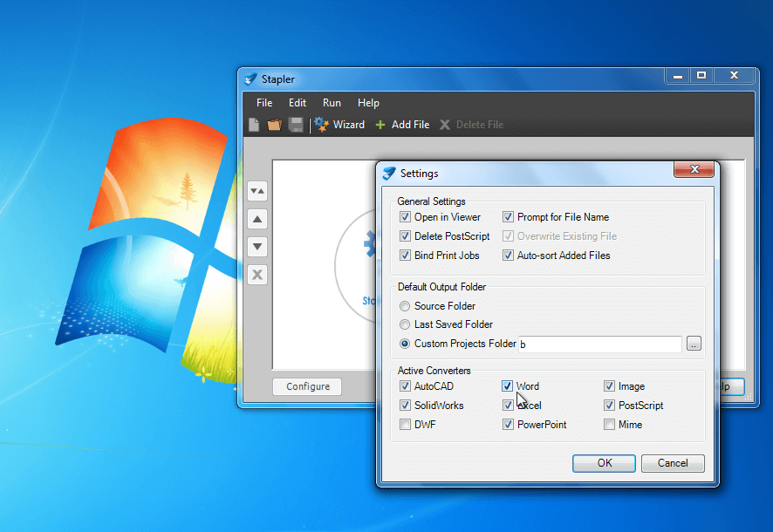Image resolution: width=773 pixels, height=532 pixels.
Task: Toggle the Open in Viewer checkbox
Action: pos(405,217)
